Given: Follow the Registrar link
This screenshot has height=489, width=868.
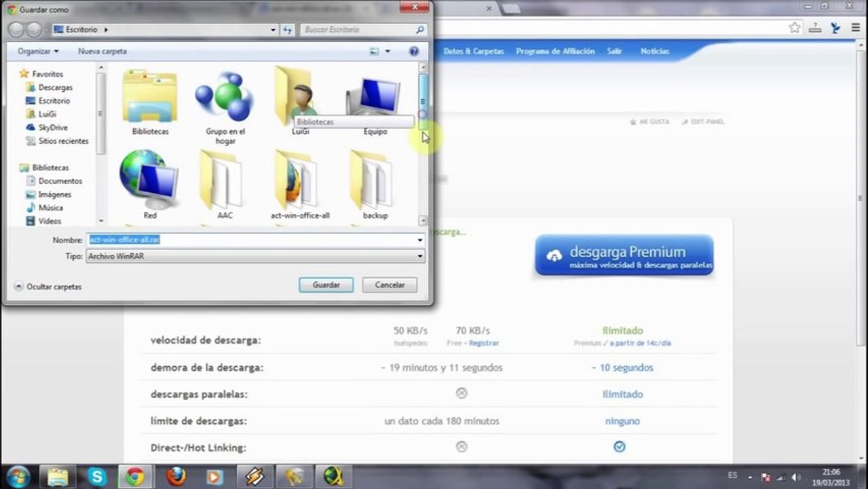Looking at the screenshot, I should click(484, 343).
